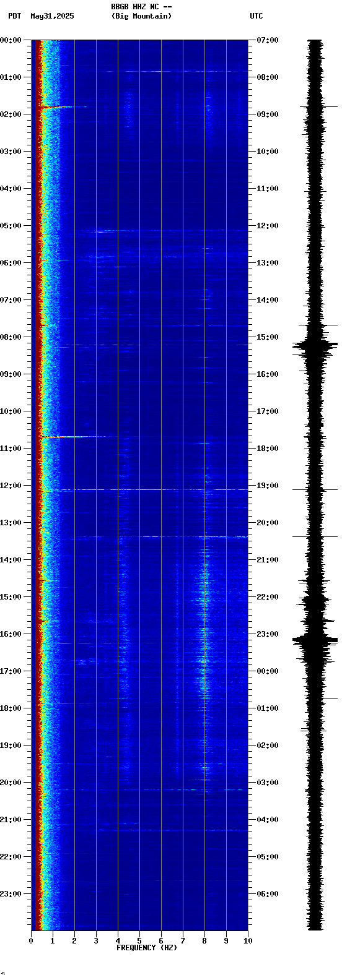Click the 11:00 PDT label on the left axis
Image resolution: width=342 pixels, height=980 pixels.
11,449
